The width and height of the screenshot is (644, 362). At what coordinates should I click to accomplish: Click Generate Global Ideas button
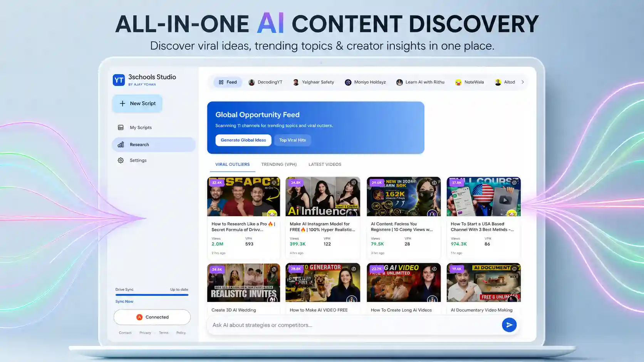(243, 140)
